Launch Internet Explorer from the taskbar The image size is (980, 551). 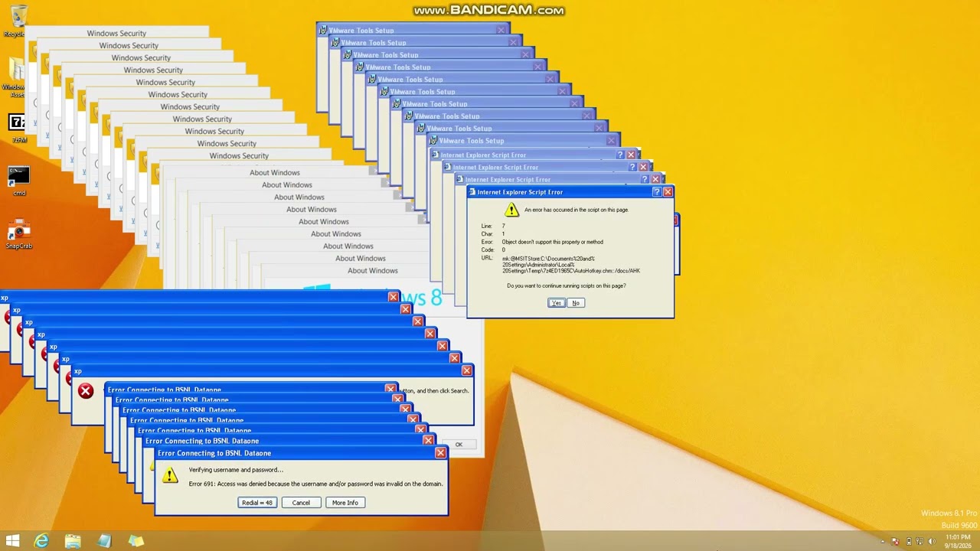(41, 541)
